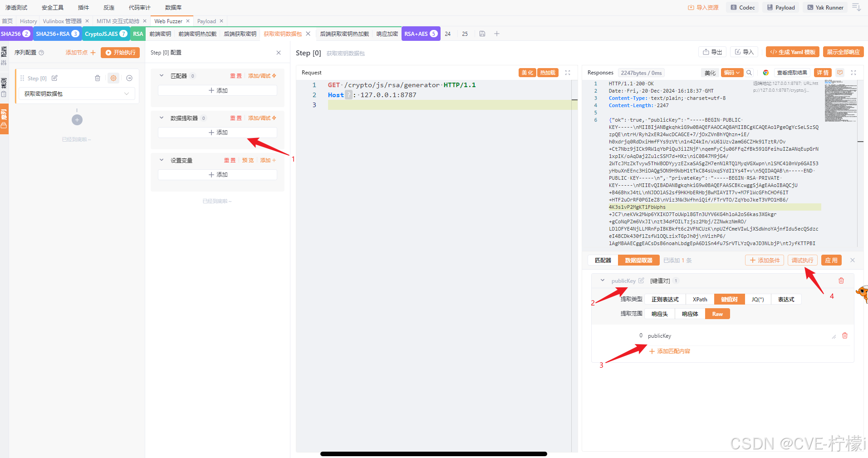The height and width of the screenshot is (458, 868).
Task: Expand the SHA256 tab group
Action: [16, 34]
